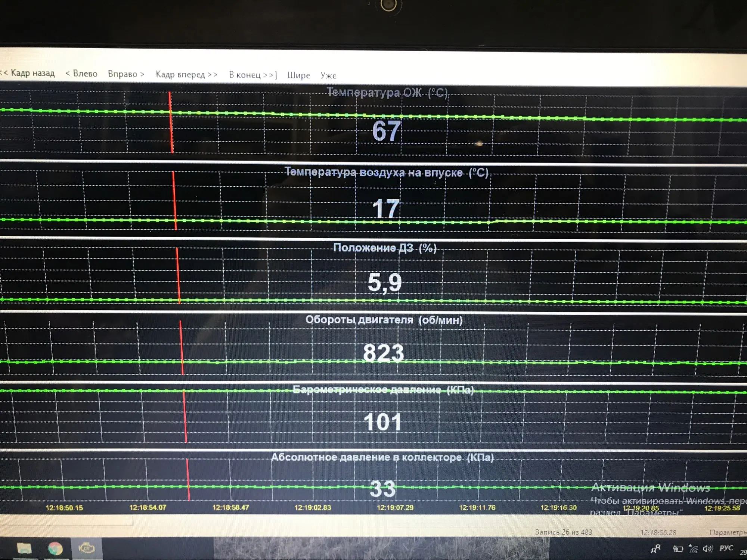Click the 'Температура ОЖ' coolant temperature graph
The width and height of the screenshot is (747, 560).
pos(373,123)
